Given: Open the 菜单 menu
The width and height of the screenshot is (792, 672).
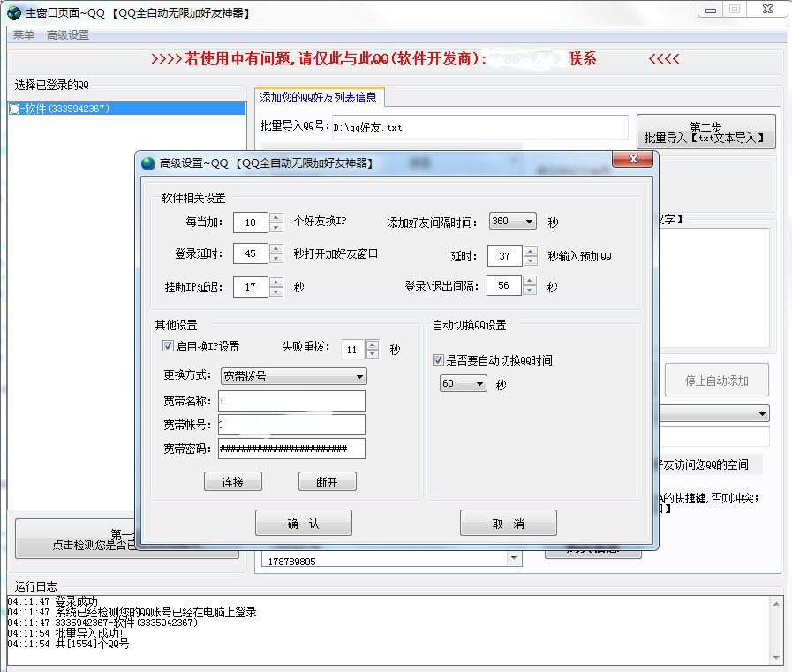Looking at the screenshot, I should (24, 34).
